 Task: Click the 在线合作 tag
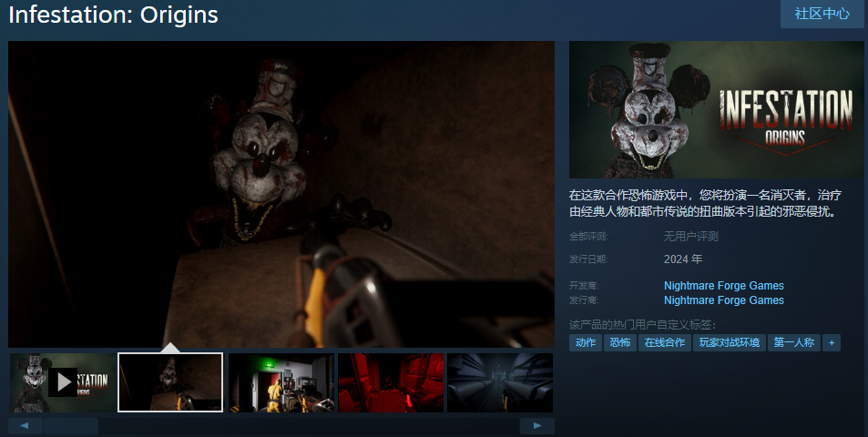click(x=664, y=342)
